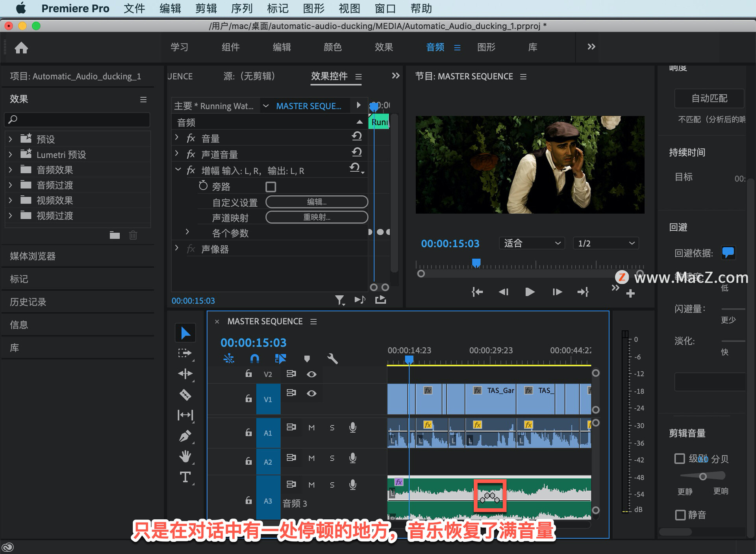Click the 自动匹配 button
The width and height of the screenshot is (756, 554).
click(710, 98)
